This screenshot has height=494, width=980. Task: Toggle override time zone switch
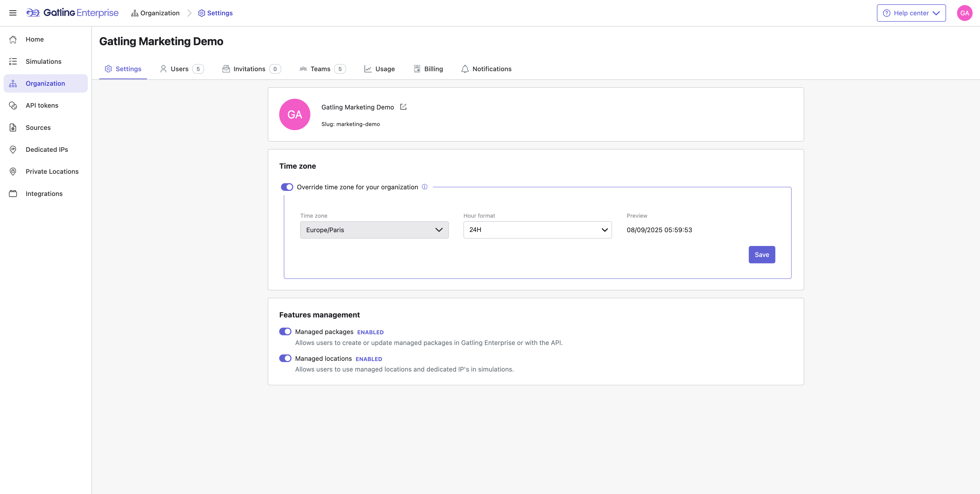pyautogui.click(x=287, y=187)
